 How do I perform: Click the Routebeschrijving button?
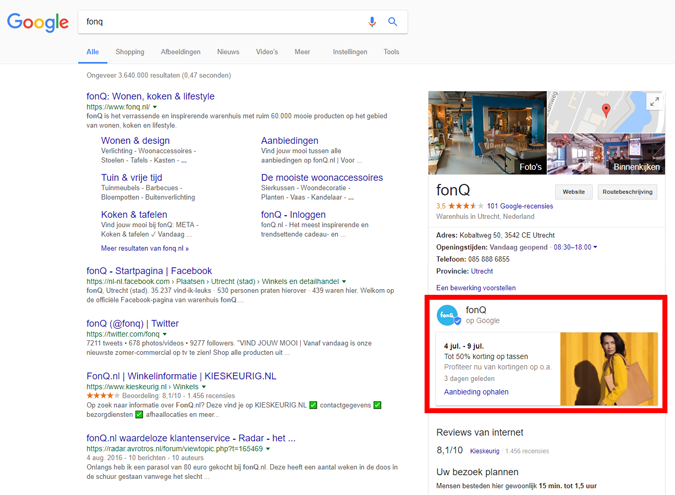tap(628, 192)
